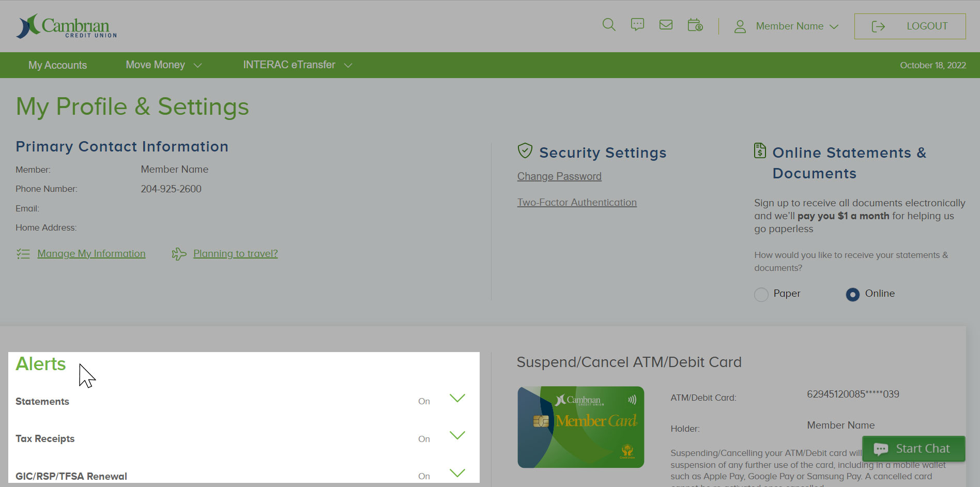The width and height of the screenshot is (980, 487).
Task: Open the Start Chat widget
Action: click(x=914, y=448)
